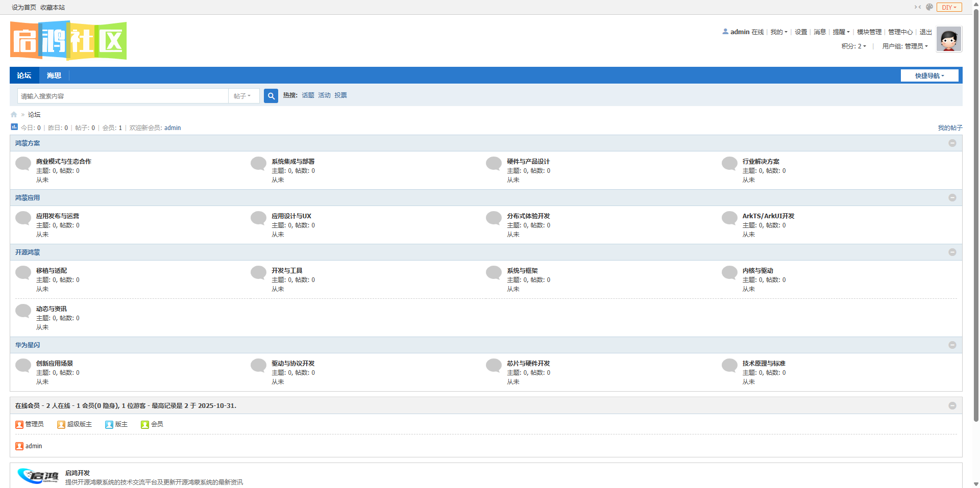Click the ArkTS/ArkUI开发 forum bubble icon

(x=729, y=218)
